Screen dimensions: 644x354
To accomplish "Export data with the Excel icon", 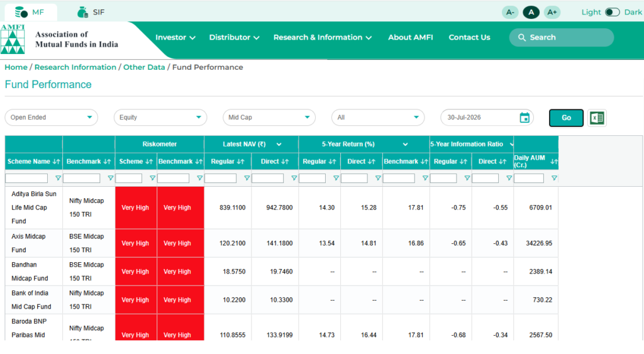I will 597,118.
